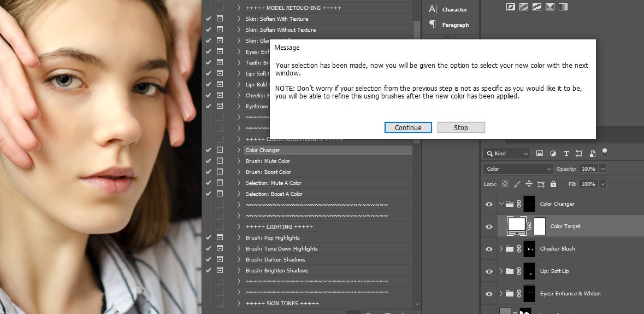Select the Selection: Mute A Color action
Viewport: 644px width, 314px height.
pos(273,183)
